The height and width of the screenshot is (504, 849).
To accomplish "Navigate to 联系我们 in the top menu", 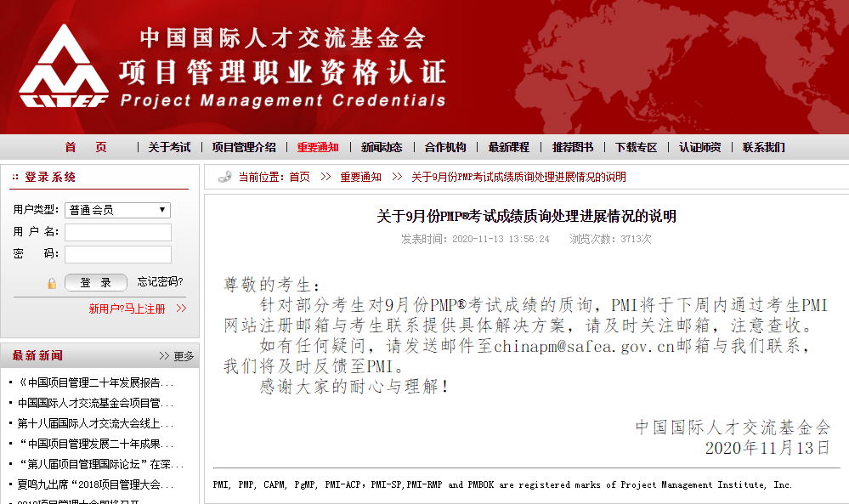I will coord(763,147).
